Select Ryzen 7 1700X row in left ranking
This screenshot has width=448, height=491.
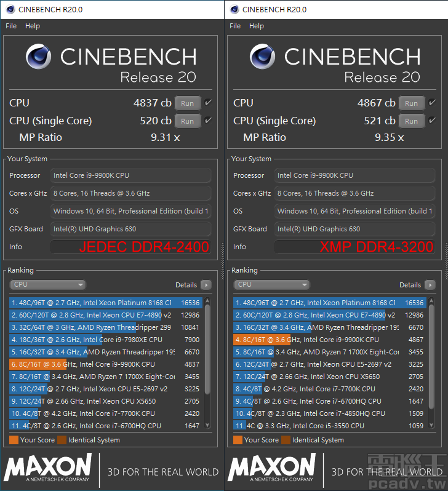point(106,377)
